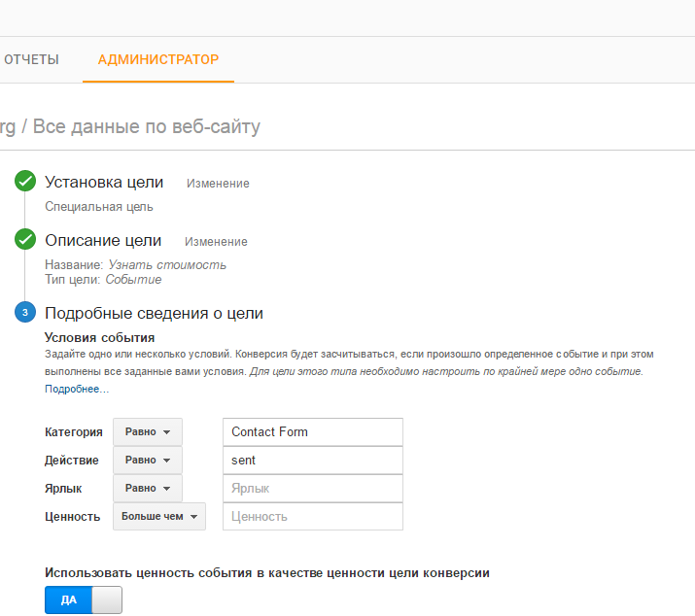Image resolution: width=695 pixels, height=616 pixels.
Task: Click Изменение next to Установка цели
Action: pyautogui.click(x=218, y=184)
